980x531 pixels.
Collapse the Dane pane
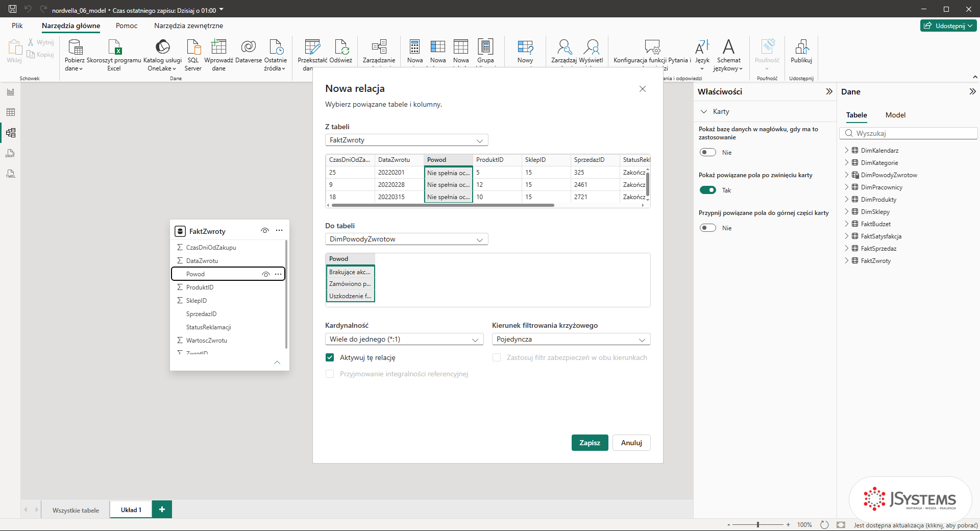tap(972, 91)
